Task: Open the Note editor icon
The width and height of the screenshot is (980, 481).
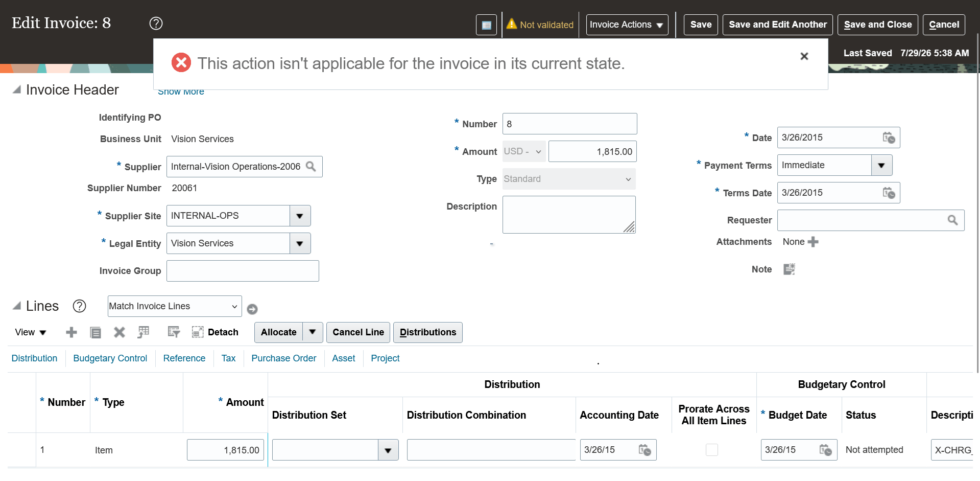Action: click(x=789, y=269)
